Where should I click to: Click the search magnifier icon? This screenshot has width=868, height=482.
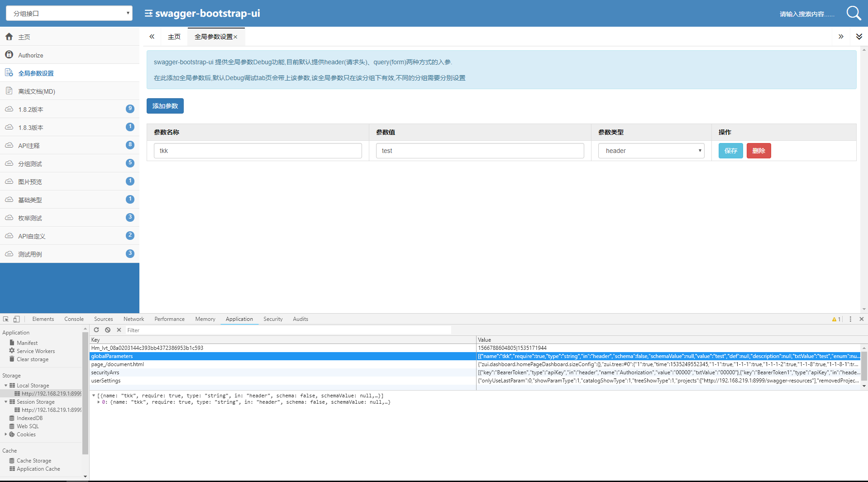tap(854, 13)
